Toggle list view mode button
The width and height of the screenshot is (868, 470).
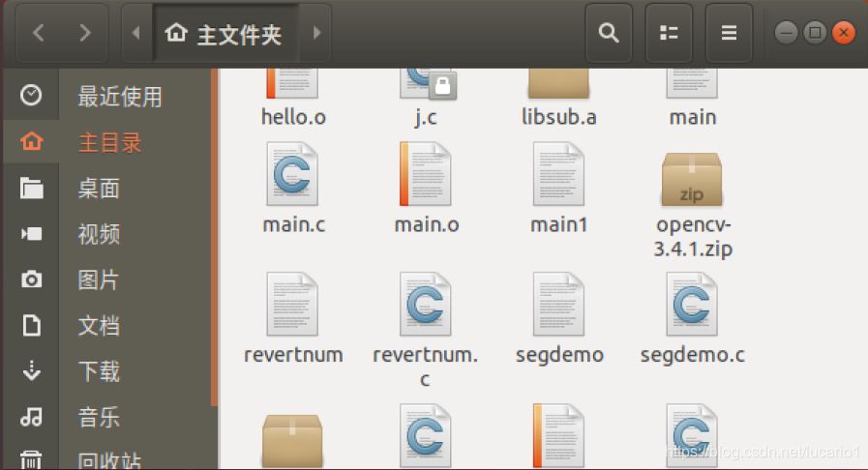click(669, 33)
